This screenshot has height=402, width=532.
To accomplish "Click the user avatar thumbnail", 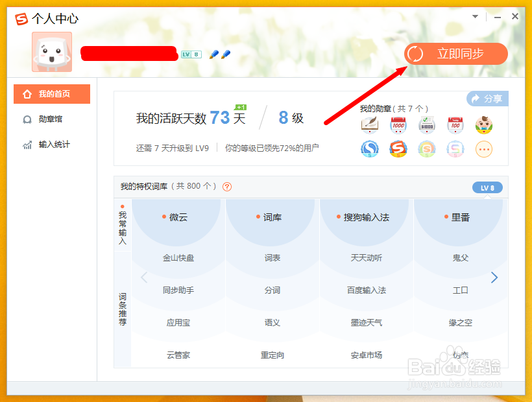I will (51, 52).
